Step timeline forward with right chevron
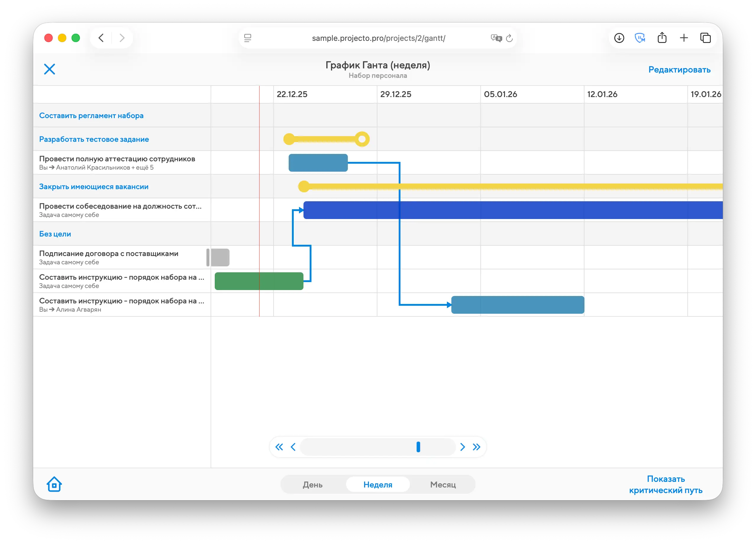 [x=462, y=447]
